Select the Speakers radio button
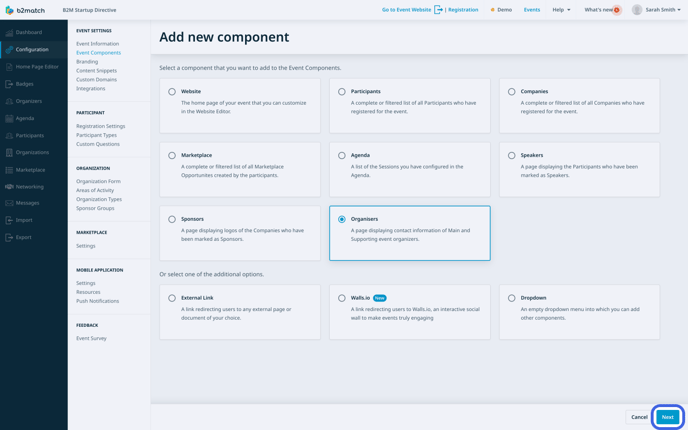Viewport: 688px width, 430px height. (512, 155)
